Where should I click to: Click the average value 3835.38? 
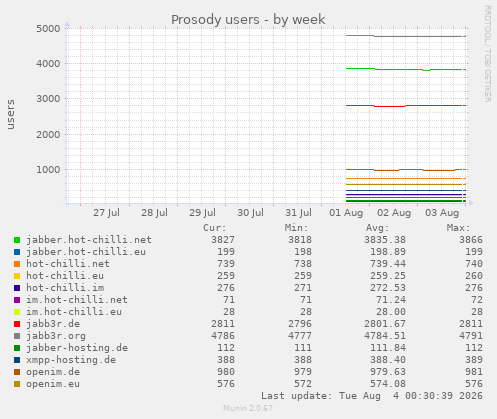(x=385, y=240)
